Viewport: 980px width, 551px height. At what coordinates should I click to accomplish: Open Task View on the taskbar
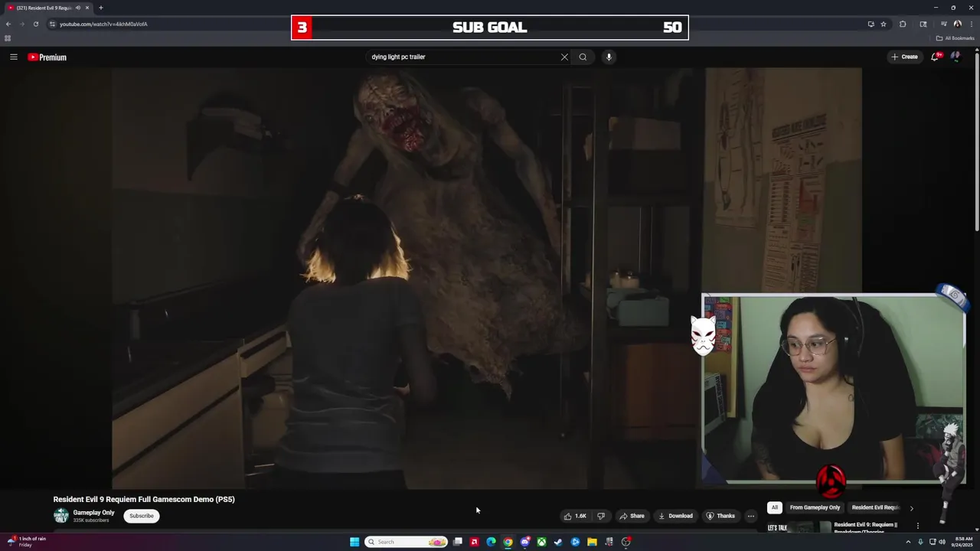[457, 542]
